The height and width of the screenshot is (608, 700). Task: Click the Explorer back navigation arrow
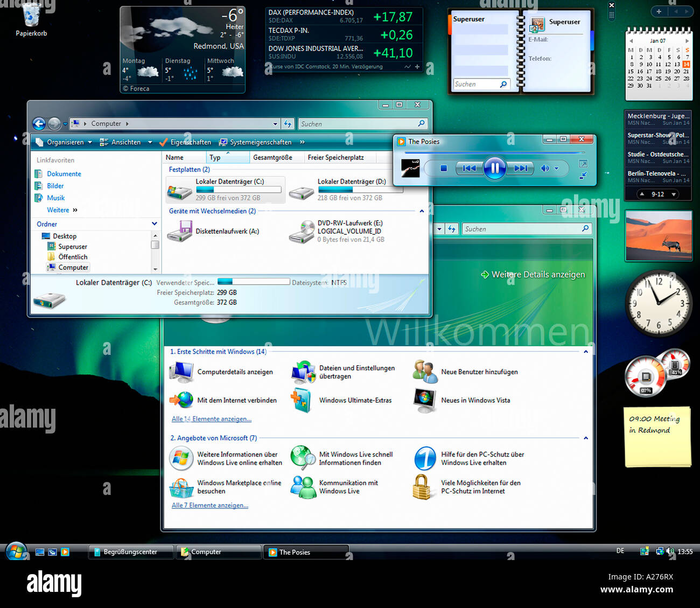(x=39, y=124)
